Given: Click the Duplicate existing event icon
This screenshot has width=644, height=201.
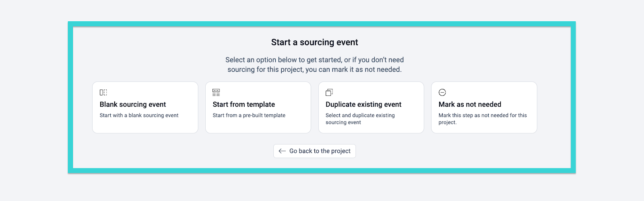Looking at the screenshot, I should (329, 92).
